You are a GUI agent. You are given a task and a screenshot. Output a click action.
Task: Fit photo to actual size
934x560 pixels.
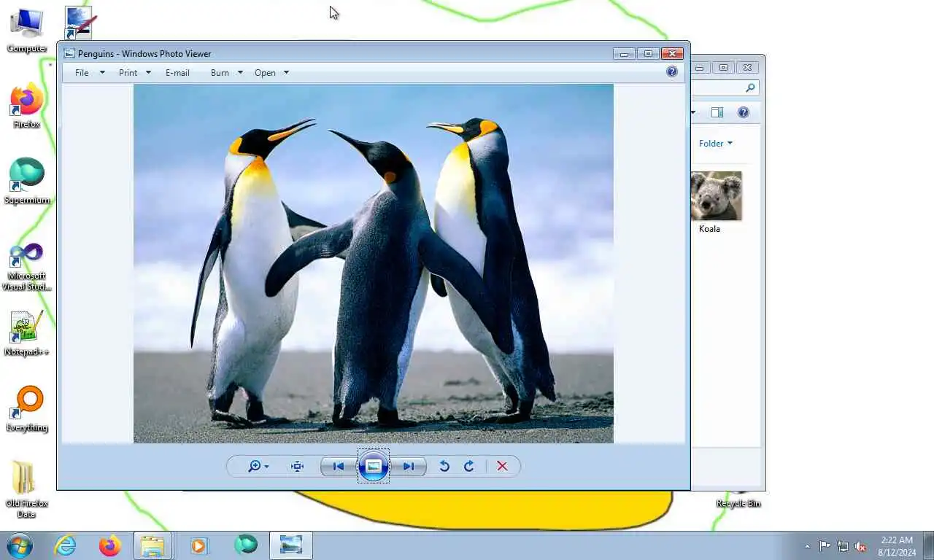click(297, 467)
